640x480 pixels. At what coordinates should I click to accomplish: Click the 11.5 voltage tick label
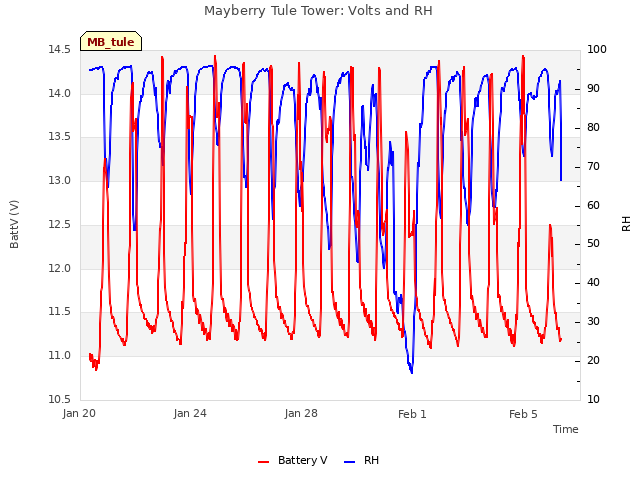(60, 312)
